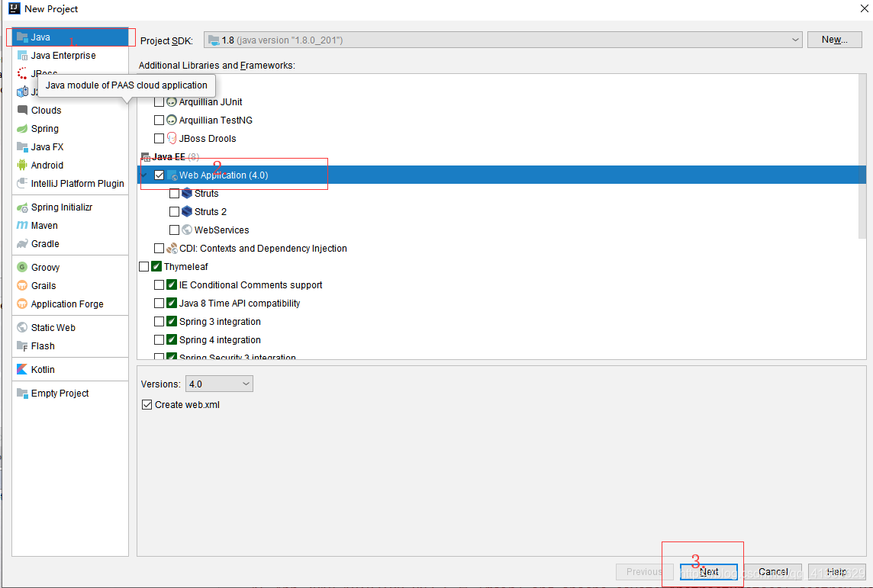Check Spring 4 integration checkbox
Image resolution: width=873 pixels, height=588 pixels.
(x=159, y=340)
